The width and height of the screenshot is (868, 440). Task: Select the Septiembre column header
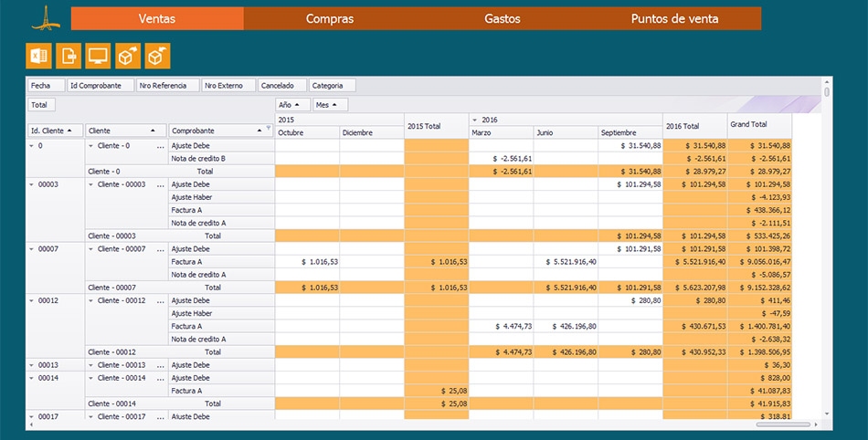(630, 132)
